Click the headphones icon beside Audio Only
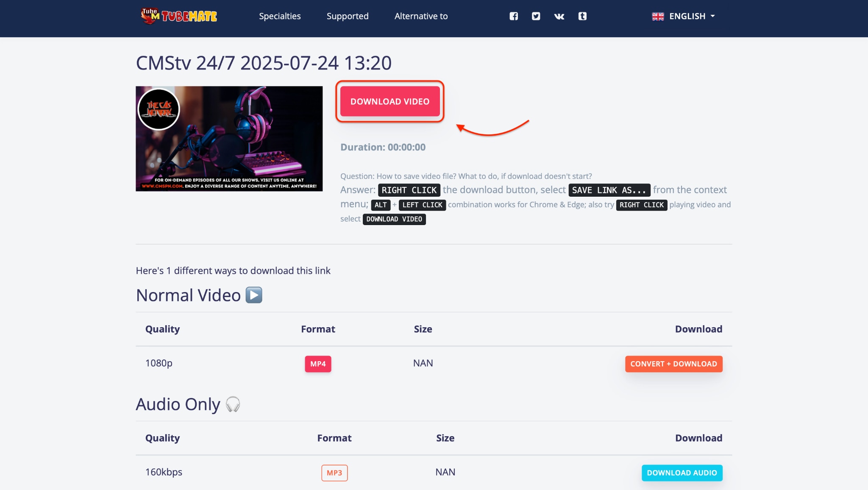The width and height of the screenshot is (868, 490). tap(232, 405)
